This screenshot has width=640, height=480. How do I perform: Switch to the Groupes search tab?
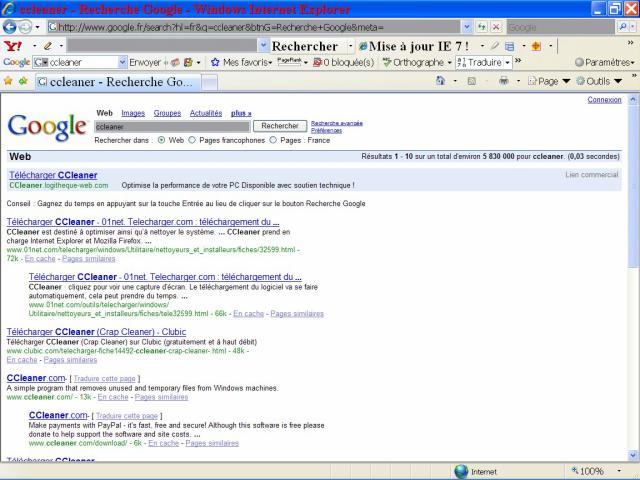tap(167, 113)
